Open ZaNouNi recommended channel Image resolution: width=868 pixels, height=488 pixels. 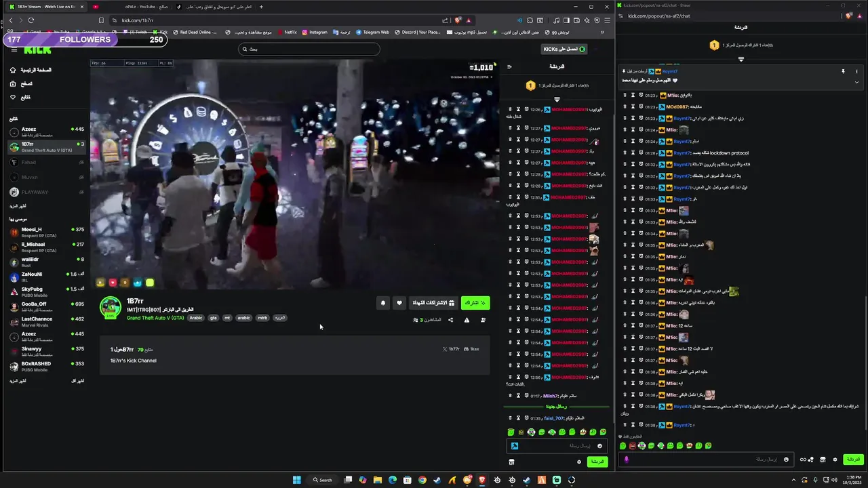coord(47,277)
